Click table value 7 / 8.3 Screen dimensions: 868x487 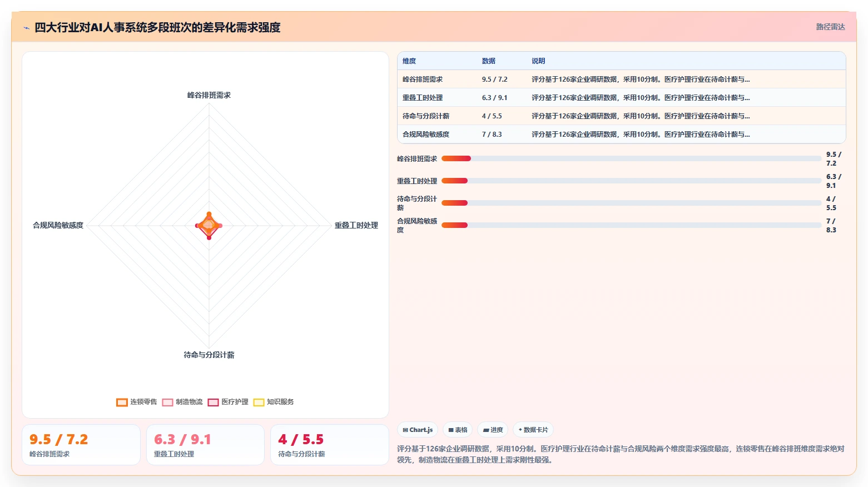492,135
